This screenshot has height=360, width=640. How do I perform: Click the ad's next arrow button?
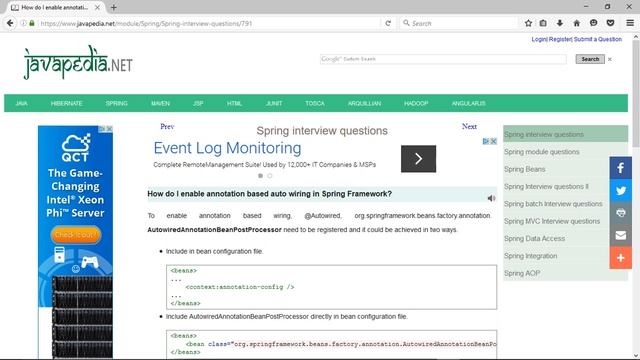tap(418, 159)
